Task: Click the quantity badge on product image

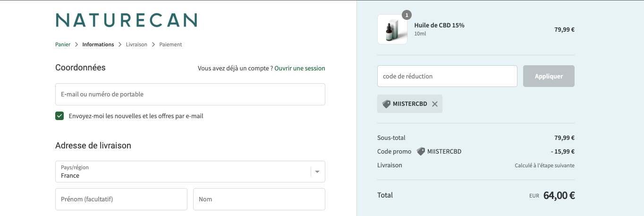Action: [407, 15]
